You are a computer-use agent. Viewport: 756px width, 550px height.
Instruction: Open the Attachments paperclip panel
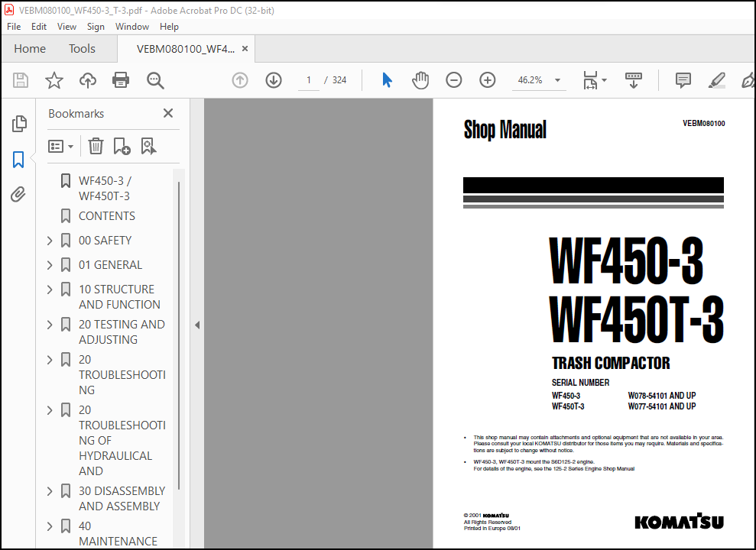tap(18, 195)
